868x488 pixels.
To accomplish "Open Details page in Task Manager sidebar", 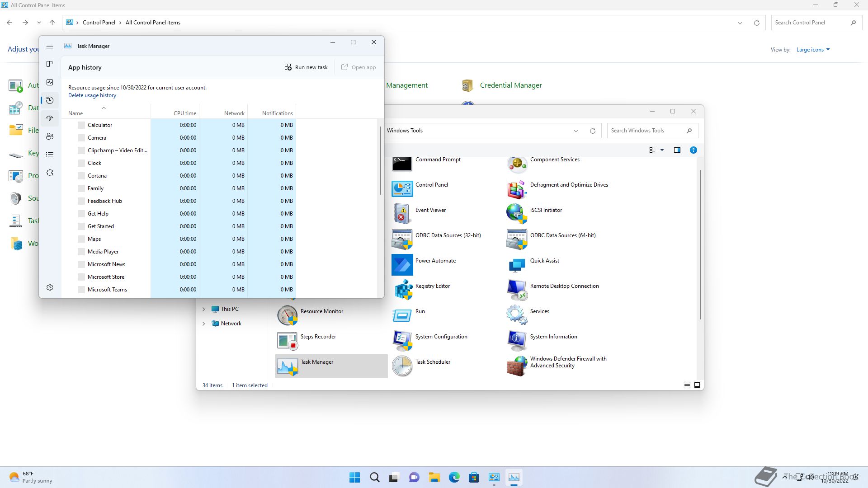I will pyautogui.click(x=50, y=155).
